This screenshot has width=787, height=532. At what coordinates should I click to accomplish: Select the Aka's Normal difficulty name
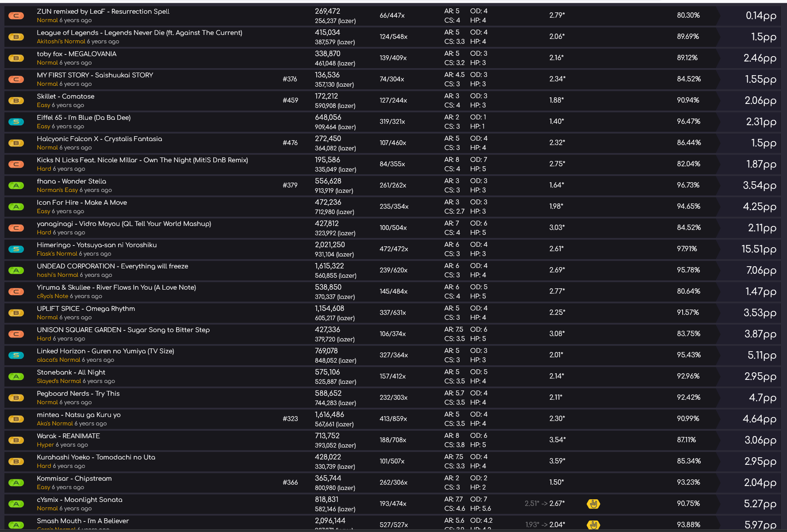pyautogui.click(x=55, y=424)
